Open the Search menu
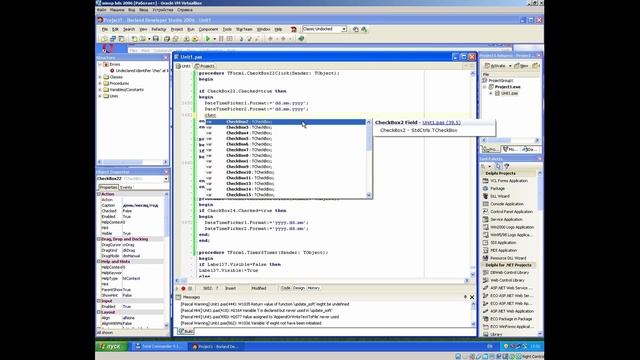The width and height of the screenshot is (640, 360). coord(129,29)
